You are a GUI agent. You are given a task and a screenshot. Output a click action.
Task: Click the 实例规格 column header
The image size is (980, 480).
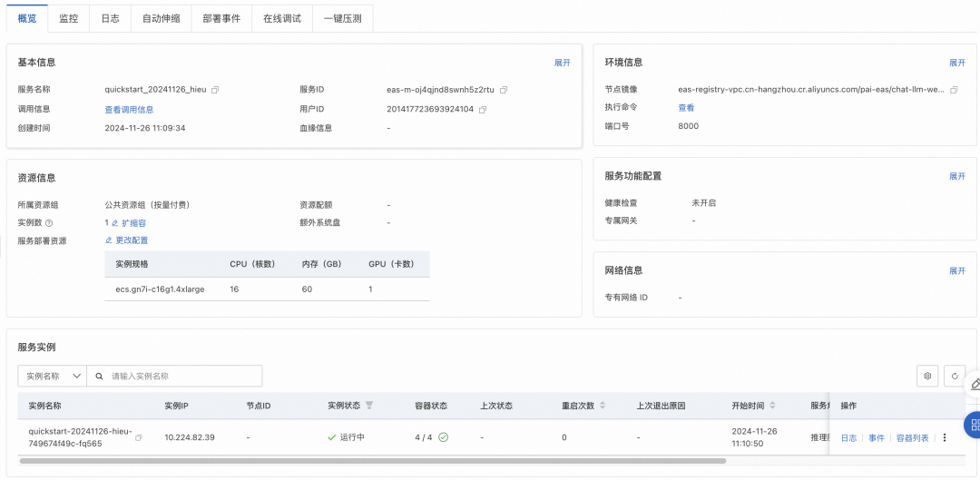(132, 264)
